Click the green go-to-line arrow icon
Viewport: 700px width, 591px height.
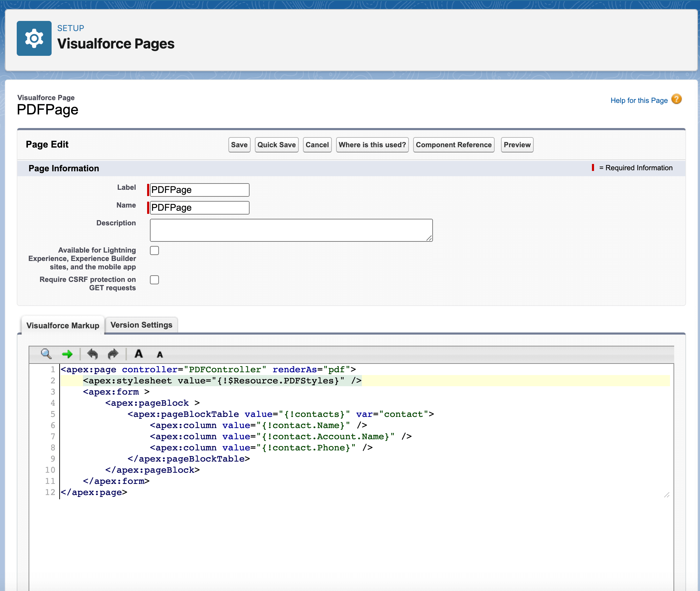pos(68,354)
